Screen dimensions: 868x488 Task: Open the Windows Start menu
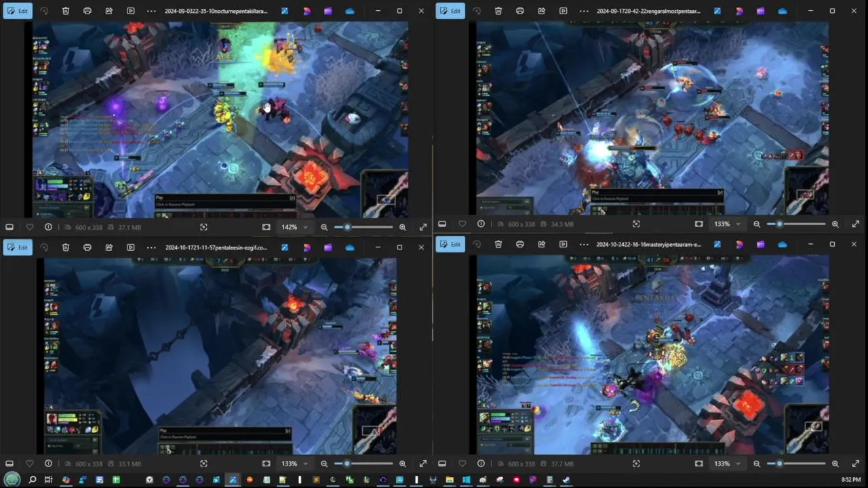12,480
